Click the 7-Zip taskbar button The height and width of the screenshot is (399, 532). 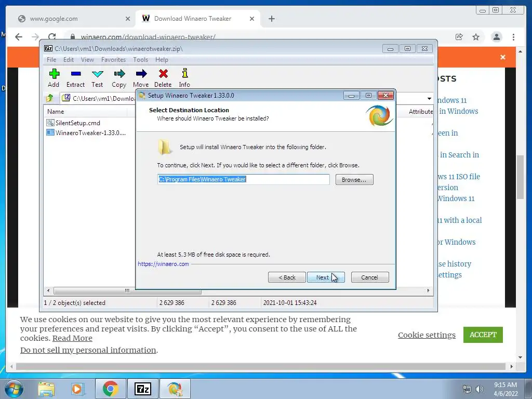[x=142, y=389]
